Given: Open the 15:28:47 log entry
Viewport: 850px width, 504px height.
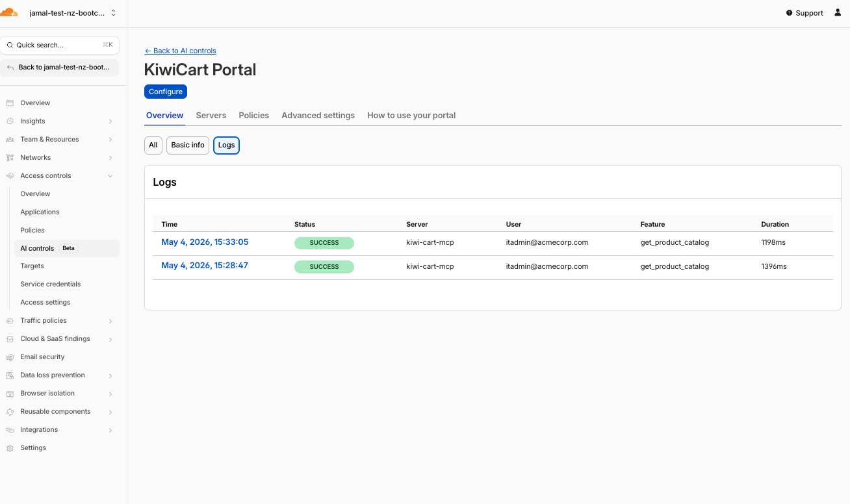Looking at the screenshot, I should [x=205, y=266].
